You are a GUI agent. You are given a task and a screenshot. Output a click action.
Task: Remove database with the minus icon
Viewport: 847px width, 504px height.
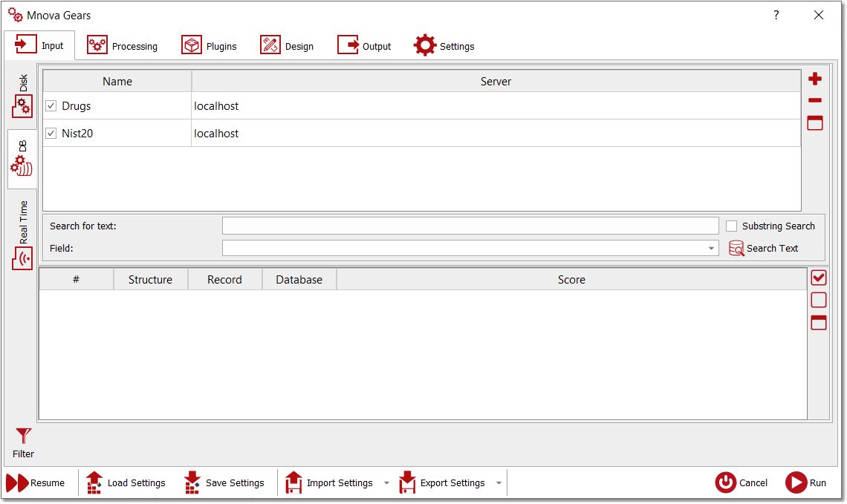click(x=814, y=100)
